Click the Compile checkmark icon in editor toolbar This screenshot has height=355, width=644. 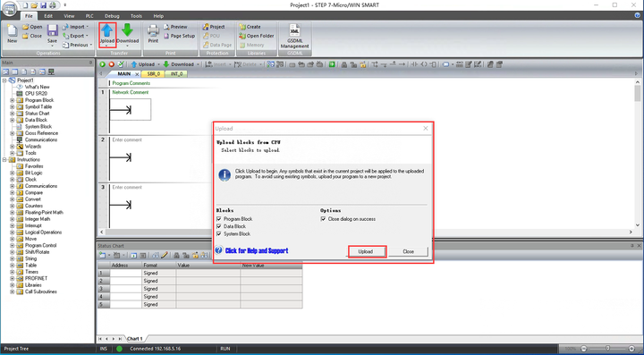121,64
